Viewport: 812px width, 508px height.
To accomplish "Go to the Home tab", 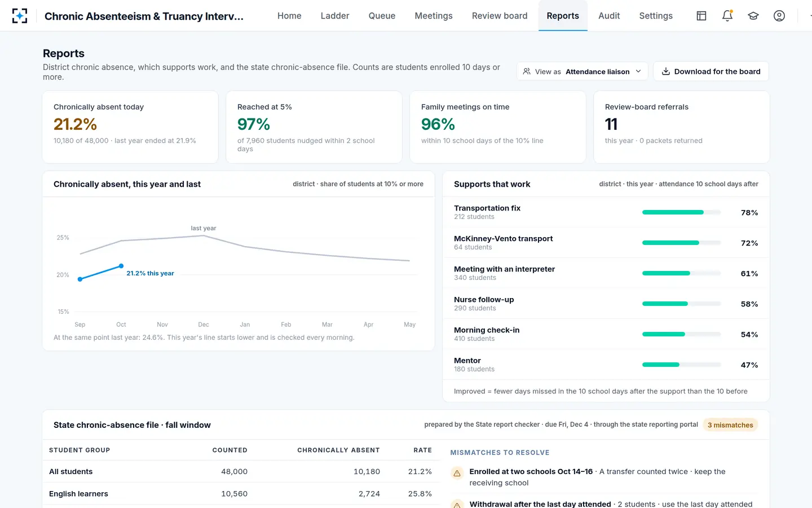I will pyautogui.click(x=289, y=16).
